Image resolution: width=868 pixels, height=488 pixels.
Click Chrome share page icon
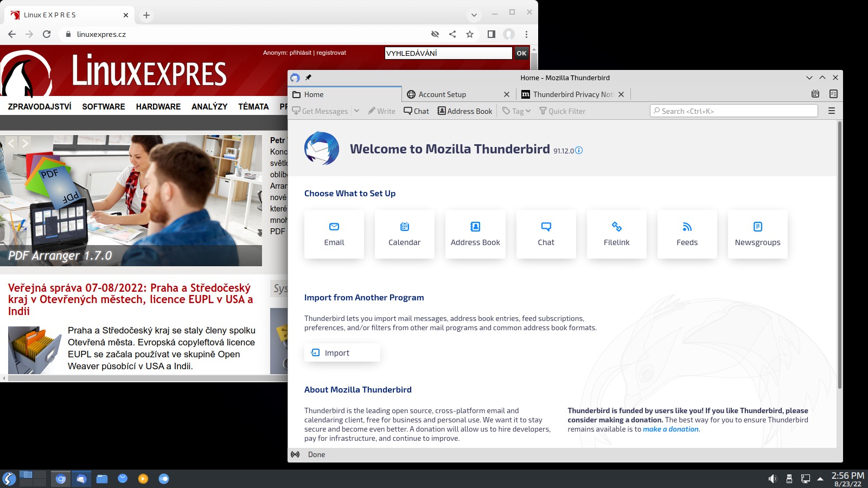452,34
